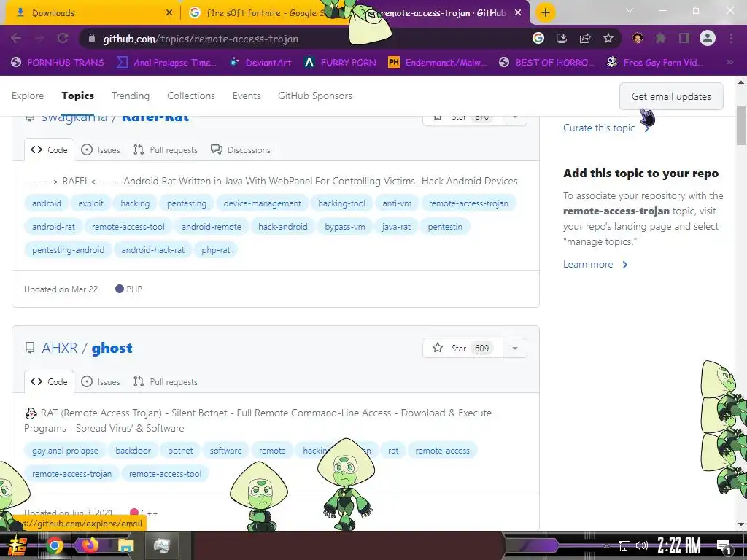Open File Explorer from the taskbar
Image resolution: width=747 pixels, height=560 pixels.
point(125,545)
